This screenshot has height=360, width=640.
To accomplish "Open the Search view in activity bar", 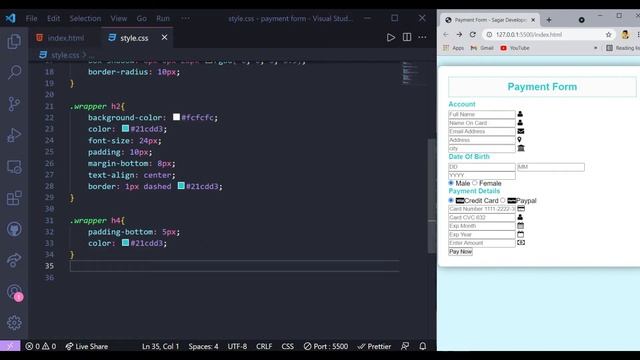I will (14, 72).
